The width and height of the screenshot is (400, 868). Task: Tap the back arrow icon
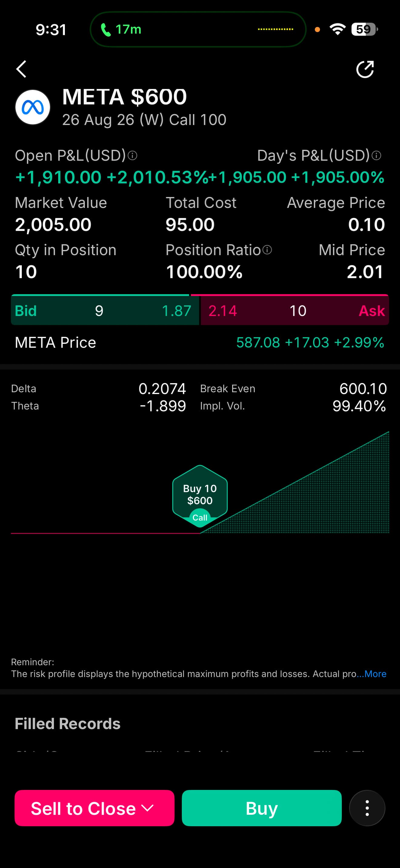21,69
